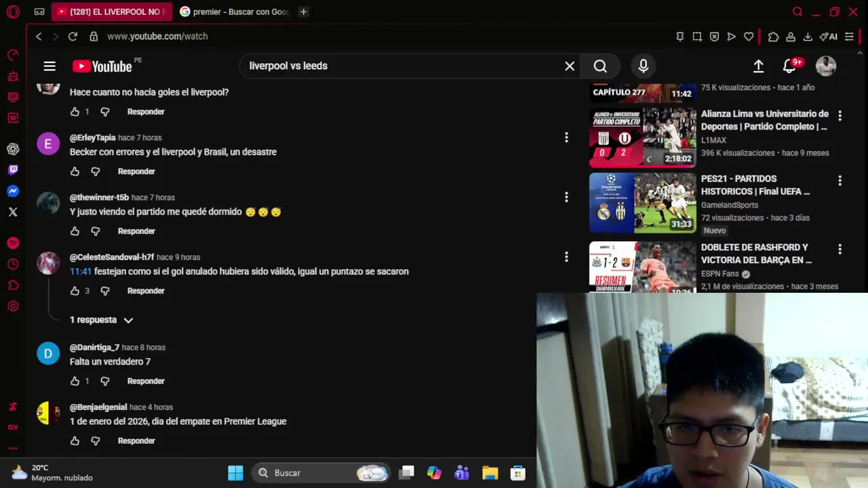Image resolution: width=868 pixels, height=488 pixels.
Task: Open the YouTube guide hamburger menu
Action: (x=50, y=66)
